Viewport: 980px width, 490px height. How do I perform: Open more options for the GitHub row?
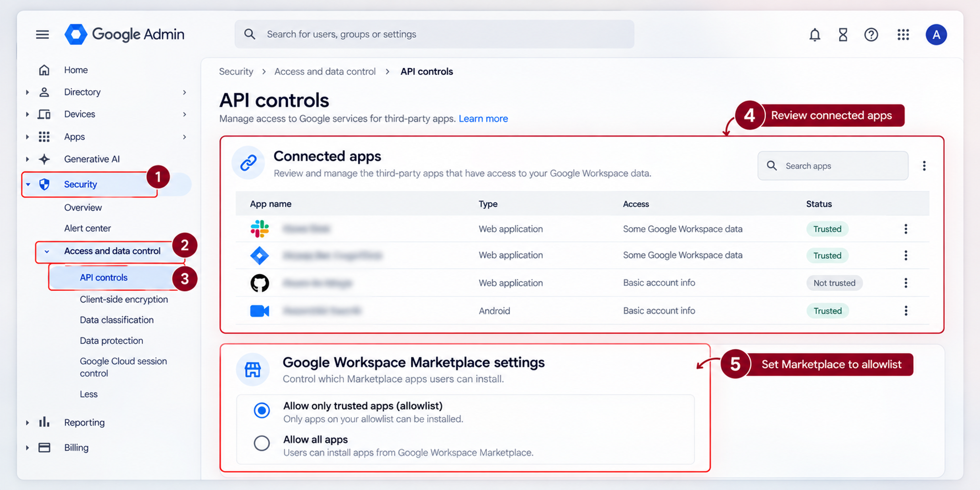click(906, 283)
